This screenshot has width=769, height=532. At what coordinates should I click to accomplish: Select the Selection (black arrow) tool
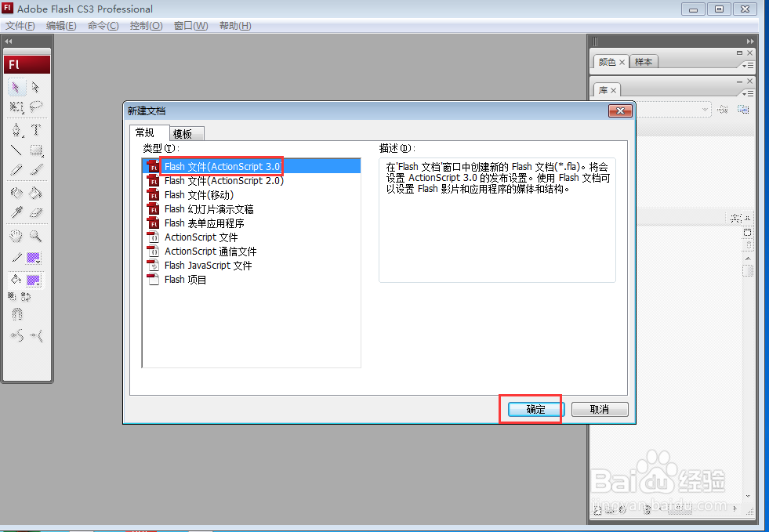[16, 87]
